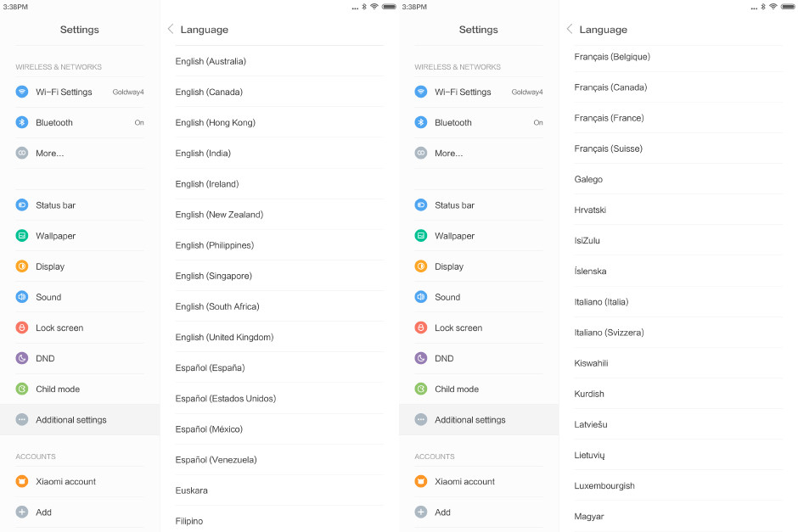798x532 pixels.
Task: Select English (Singapore) language
Action: tap(214, 276)
